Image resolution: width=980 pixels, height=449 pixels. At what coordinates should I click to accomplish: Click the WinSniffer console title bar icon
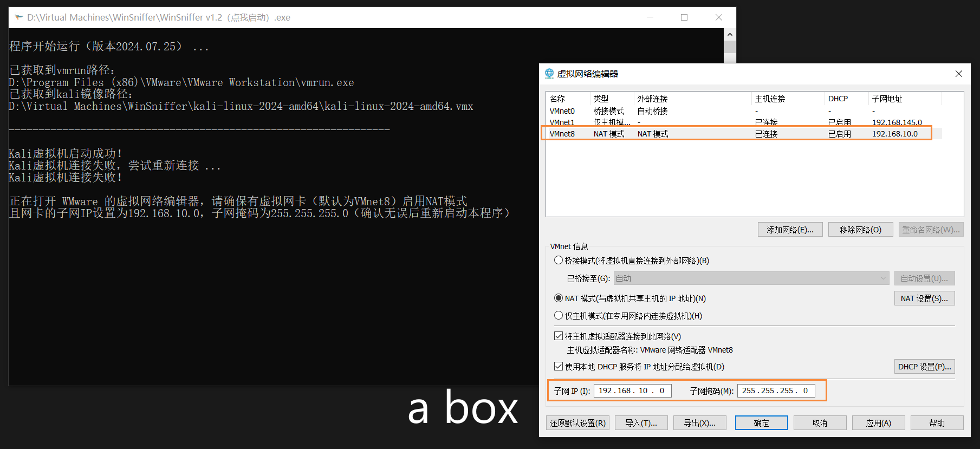coord(19,17)
